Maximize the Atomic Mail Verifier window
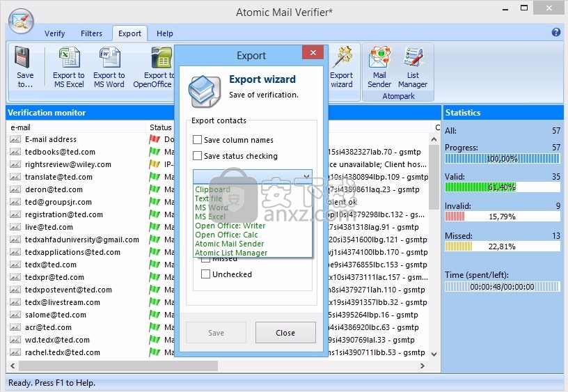This screenshot has width=568, height=392. pyautogui.click(x=524, y=8)
